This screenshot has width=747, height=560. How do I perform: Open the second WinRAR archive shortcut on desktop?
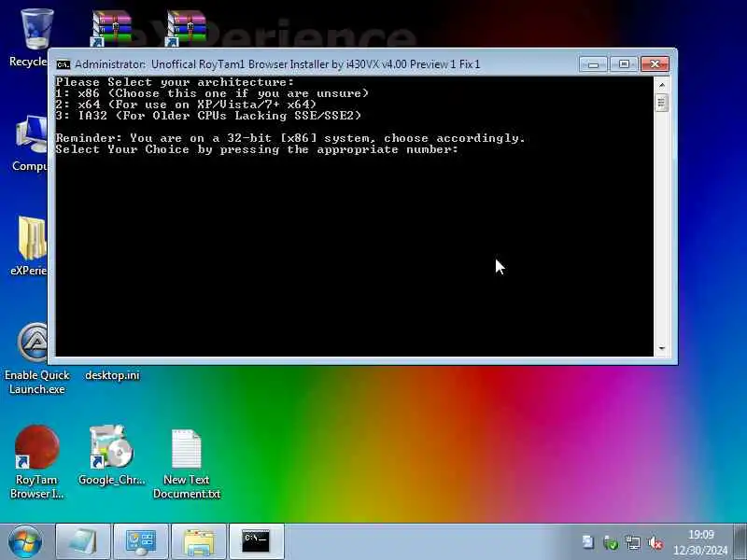point(186,29)
